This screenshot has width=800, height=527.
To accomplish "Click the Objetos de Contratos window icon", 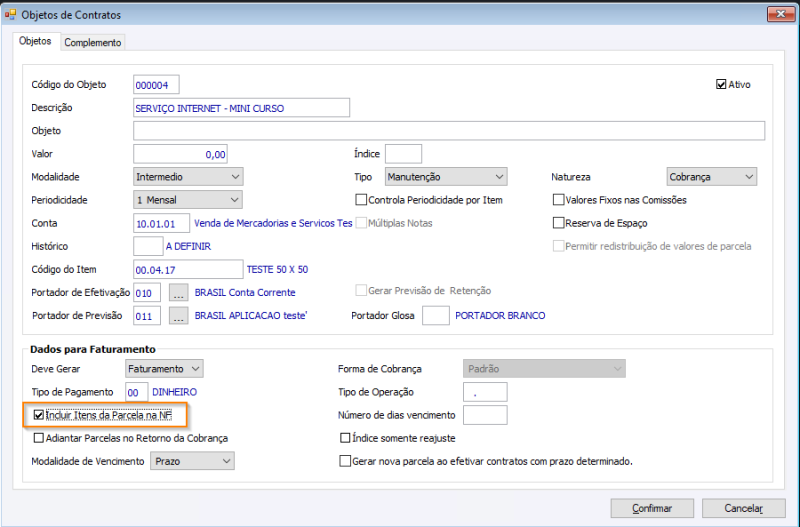I will click(x=10, y=15).
